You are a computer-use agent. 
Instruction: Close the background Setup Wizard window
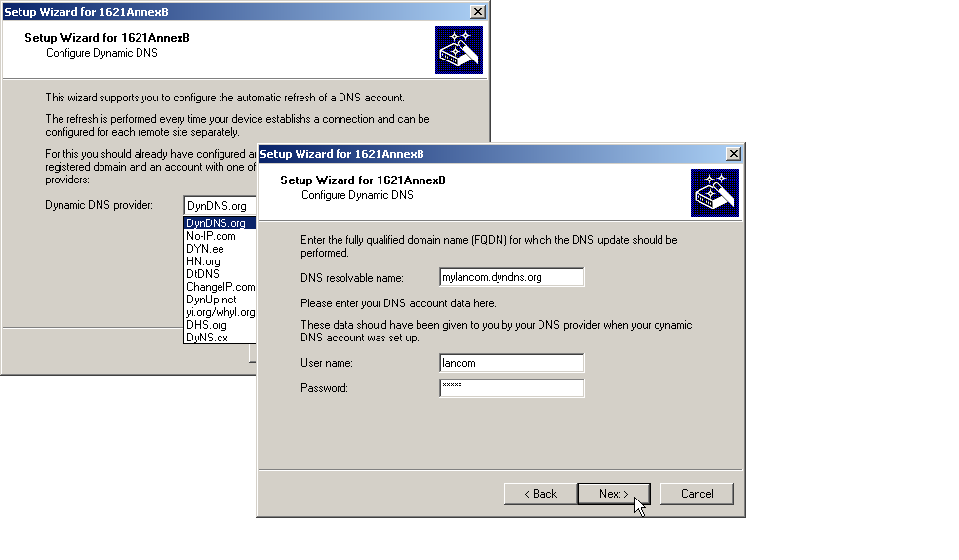(x=477, y=11)
